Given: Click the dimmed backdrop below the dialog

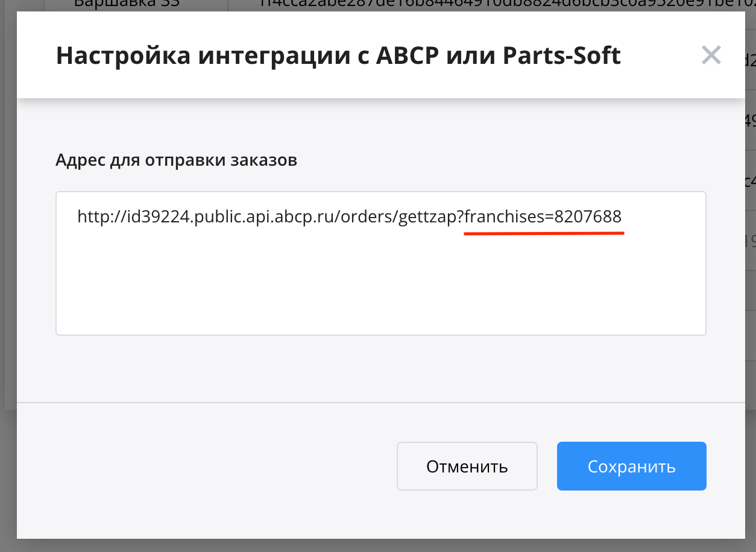Looking at the screenshot, I should click(x=378, y=545).
